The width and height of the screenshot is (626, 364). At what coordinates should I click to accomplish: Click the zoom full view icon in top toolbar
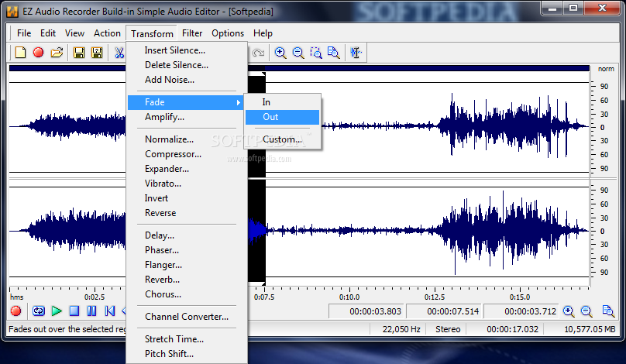(333, 53)
